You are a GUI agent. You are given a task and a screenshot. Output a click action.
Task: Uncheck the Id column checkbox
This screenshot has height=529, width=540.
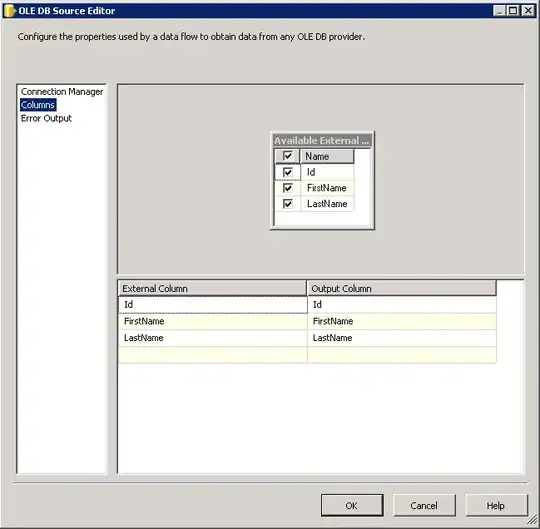[x=288, y=172]
